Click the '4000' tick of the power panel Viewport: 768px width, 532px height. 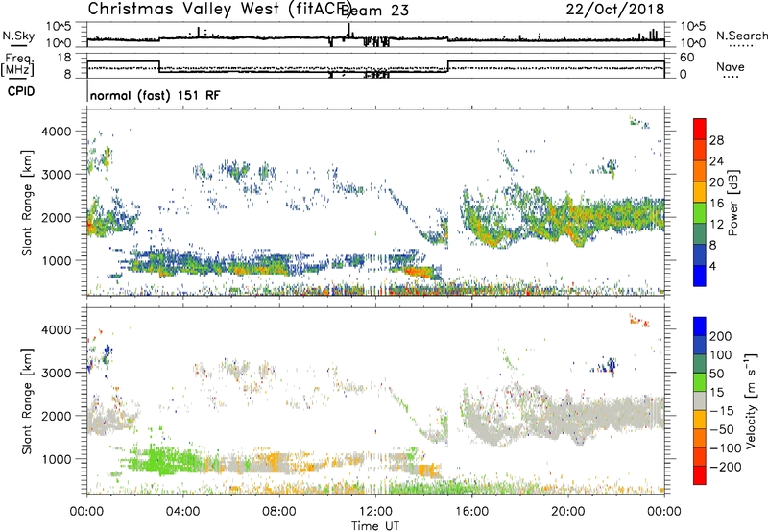coord(57,132)
